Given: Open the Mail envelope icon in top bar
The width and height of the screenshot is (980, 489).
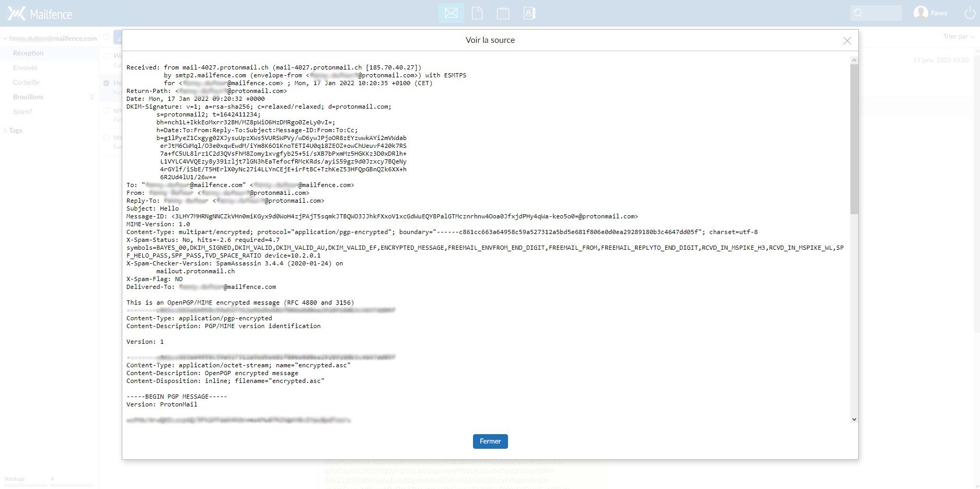Looking at the screenshot, I should pyautogui.click(x=451, y=13).
